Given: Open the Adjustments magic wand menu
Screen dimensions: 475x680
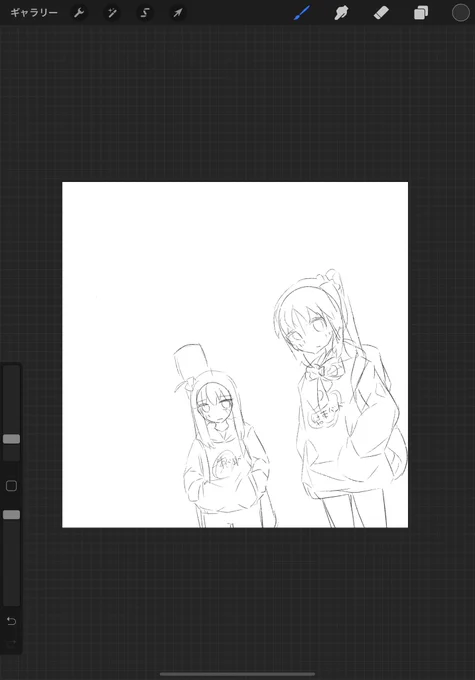Looking at the screenshot, I should click(x=112, y=13).
